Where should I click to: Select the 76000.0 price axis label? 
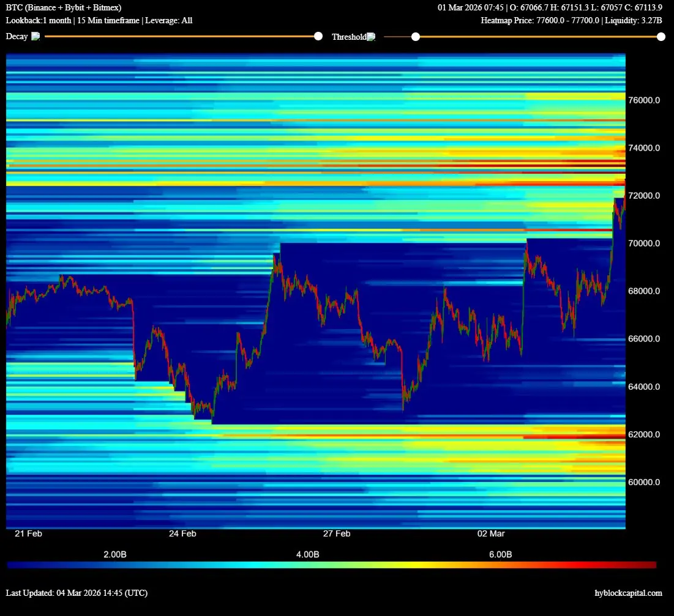click(x=644, y=100)
